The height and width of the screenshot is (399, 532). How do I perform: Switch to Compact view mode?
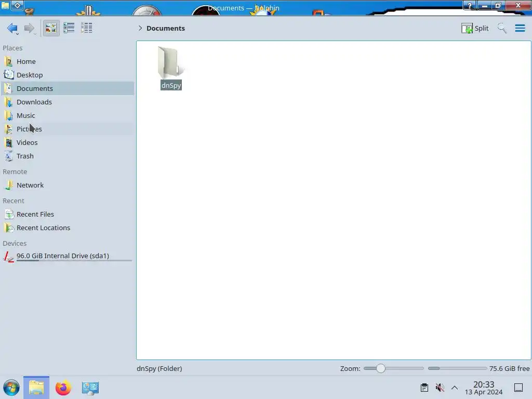[x=69, y=28]
